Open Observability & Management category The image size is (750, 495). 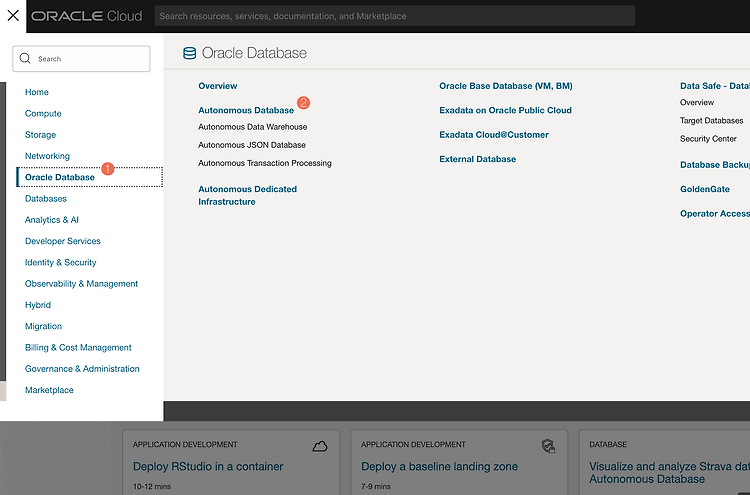pos(81,284)
